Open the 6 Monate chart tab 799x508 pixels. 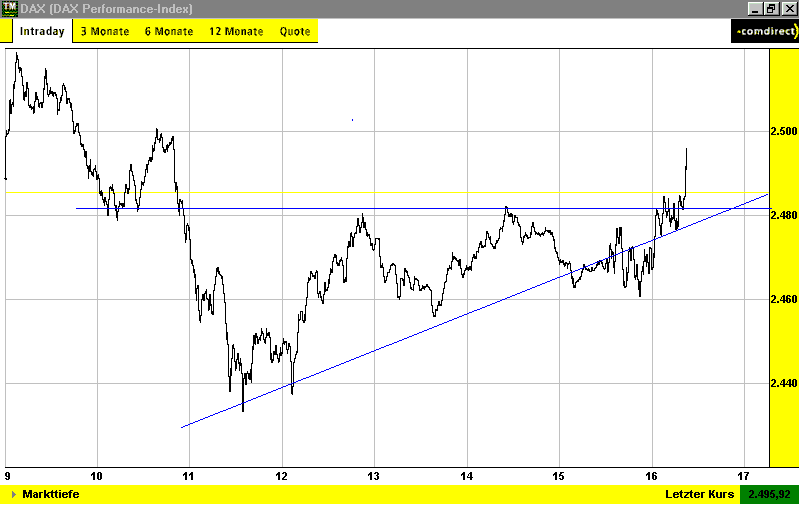169,32
